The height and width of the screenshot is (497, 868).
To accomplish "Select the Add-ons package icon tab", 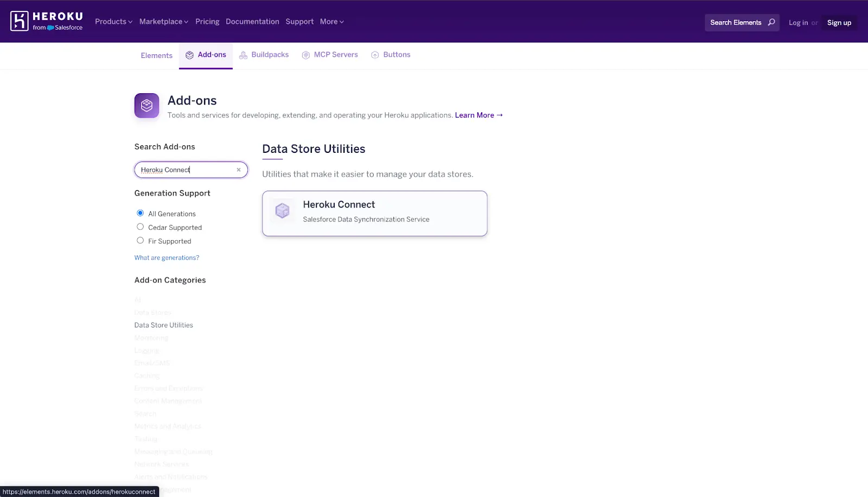I will click(x=190, y=54).
